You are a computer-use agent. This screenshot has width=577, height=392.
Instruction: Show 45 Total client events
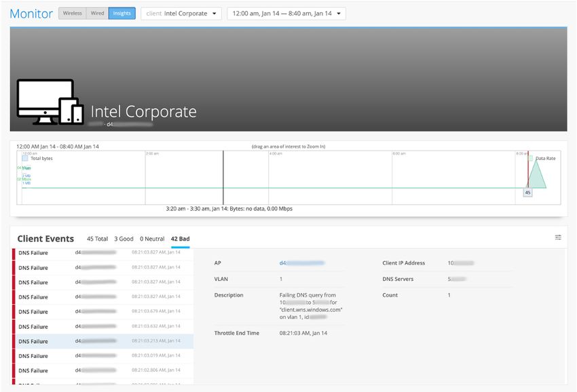(x=97, y=239)
